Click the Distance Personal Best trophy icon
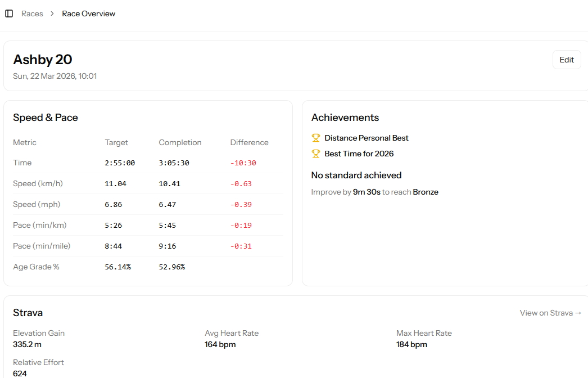The image size is (588, 378). coord(316,138)
